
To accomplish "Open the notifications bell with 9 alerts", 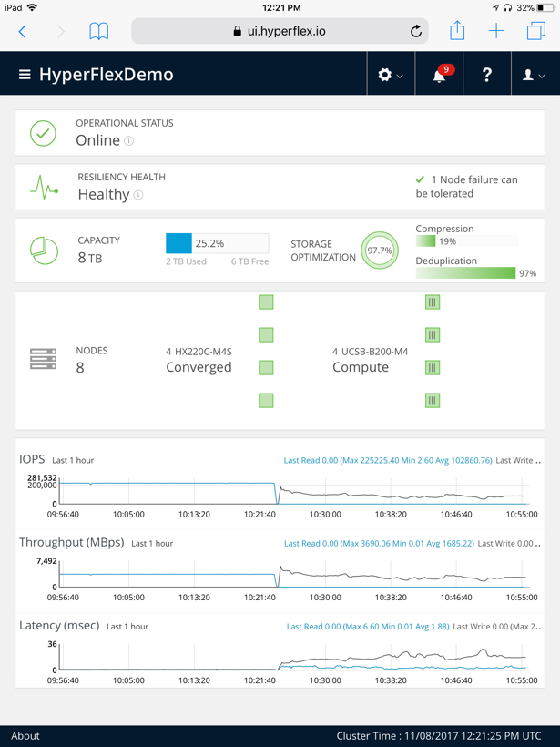I will [440, 75].
